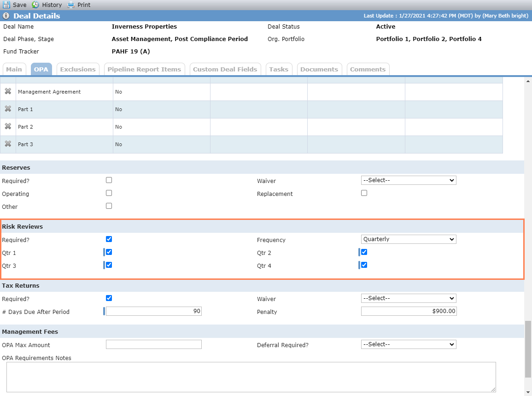Open the Frequency dropdown set to Quarterly

409,239
